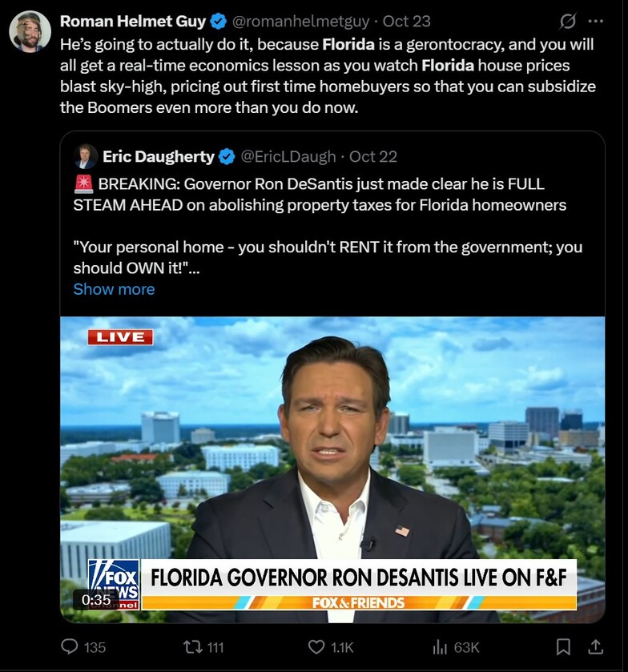Play the Fox News DeSantis video
This screenshot has height=672, width=628.
pos(332,469)
